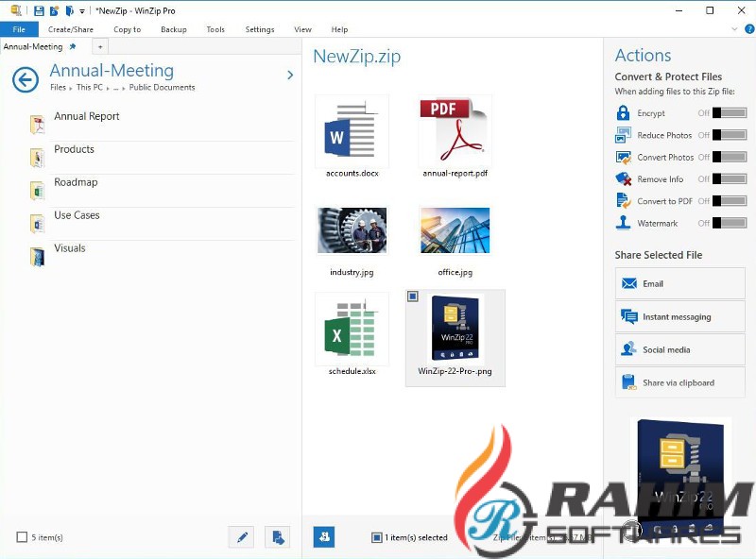Toggle the Encrypt switch
756x559 pixels.
click(730, 112)
